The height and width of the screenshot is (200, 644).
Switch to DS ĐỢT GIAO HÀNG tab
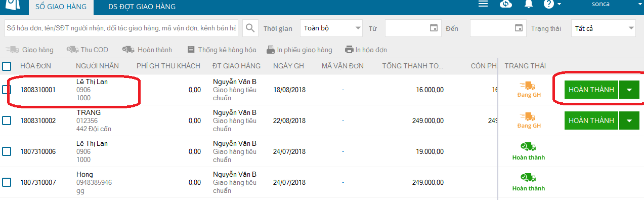click(142, 7)
